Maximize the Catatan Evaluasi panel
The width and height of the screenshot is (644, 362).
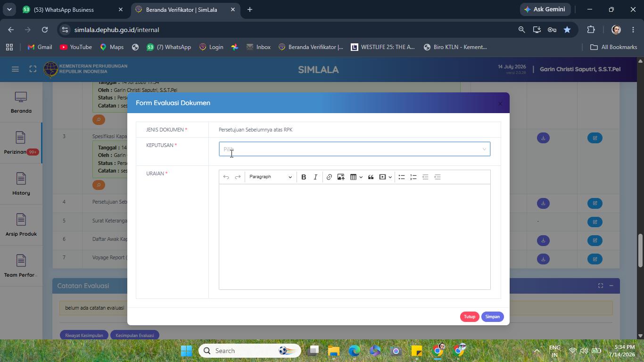pos(600,286)
